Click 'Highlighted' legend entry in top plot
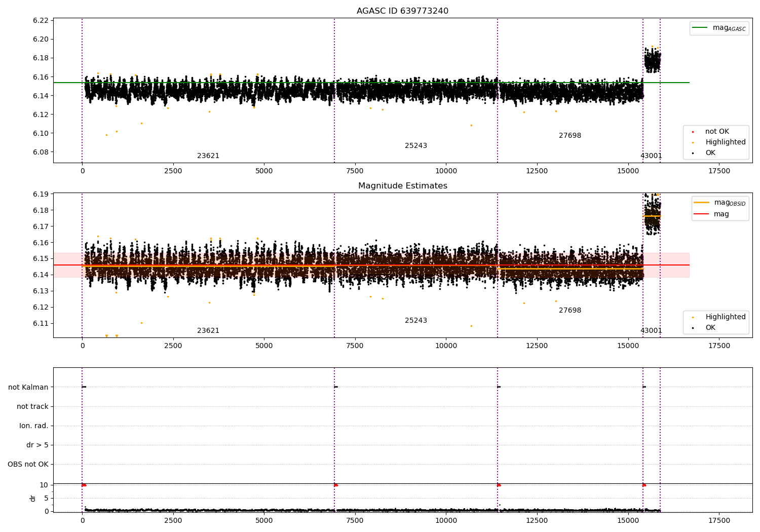Viewport: 760px width, 532px height. (x=726, y=142)
